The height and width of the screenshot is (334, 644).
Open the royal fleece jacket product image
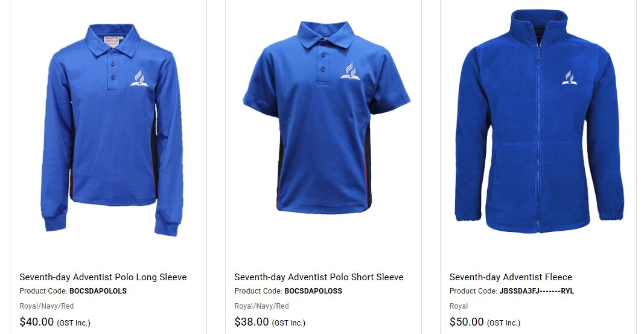click(x=539, y=121)
